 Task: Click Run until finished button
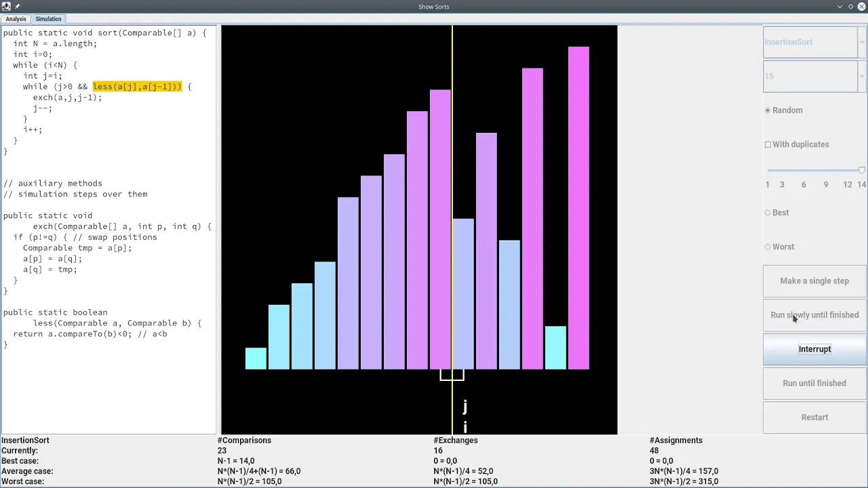point(814,383)
